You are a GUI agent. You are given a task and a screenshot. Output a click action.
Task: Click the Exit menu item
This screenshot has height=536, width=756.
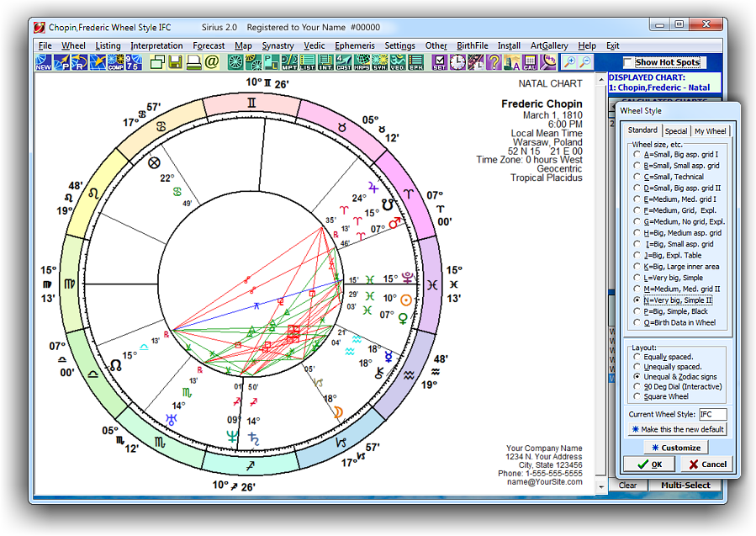point(612,45)
